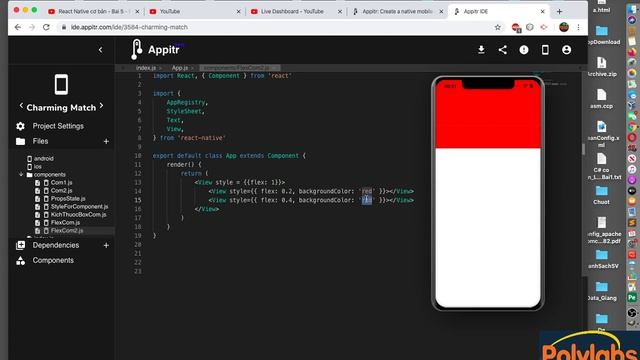Click the Appitr logo
This screenshot has width=640, height=360.
[x=156, y=49]
